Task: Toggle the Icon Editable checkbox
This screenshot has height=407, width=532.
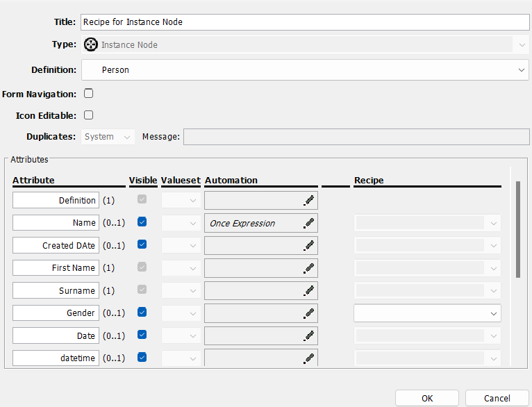Action: pyautogui.click(x=88, y=115)
